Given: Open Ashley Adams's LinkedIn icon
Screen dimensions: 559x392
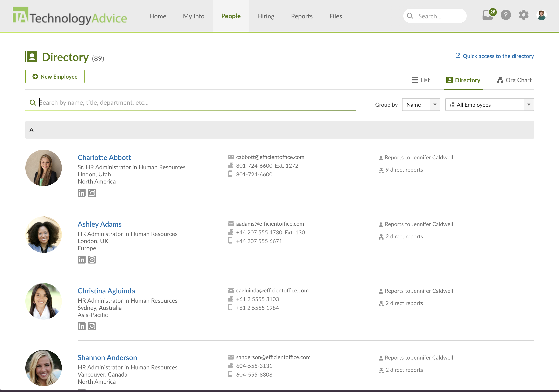Looking at the screenshot, I should click(82, 260).
